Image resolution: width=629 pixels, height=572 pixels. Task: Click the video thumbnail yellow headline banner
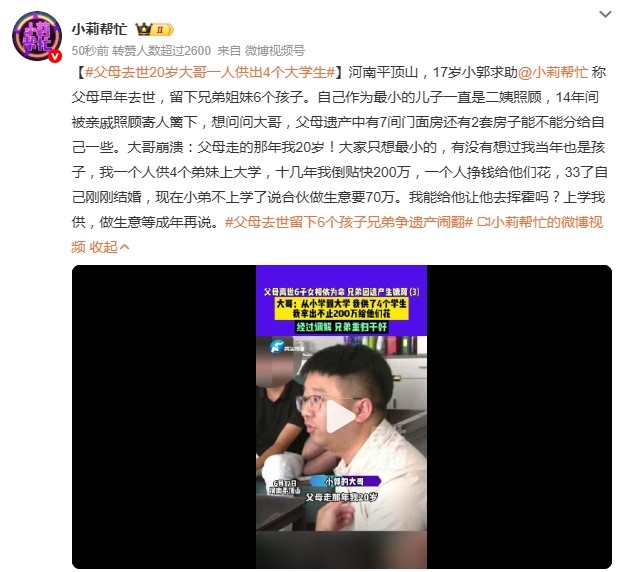341,308
